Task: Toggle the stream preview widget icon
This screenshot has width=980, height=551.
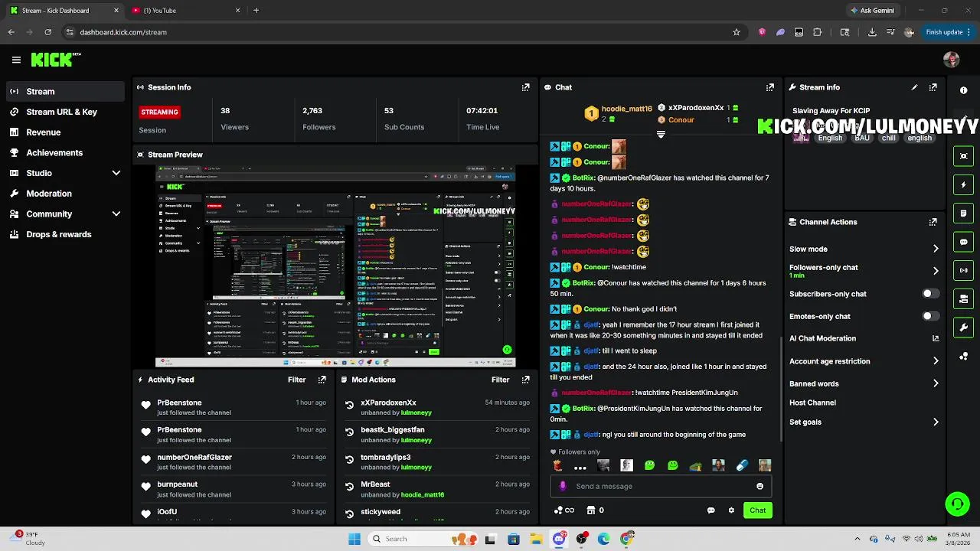Action: pos(963,156)
